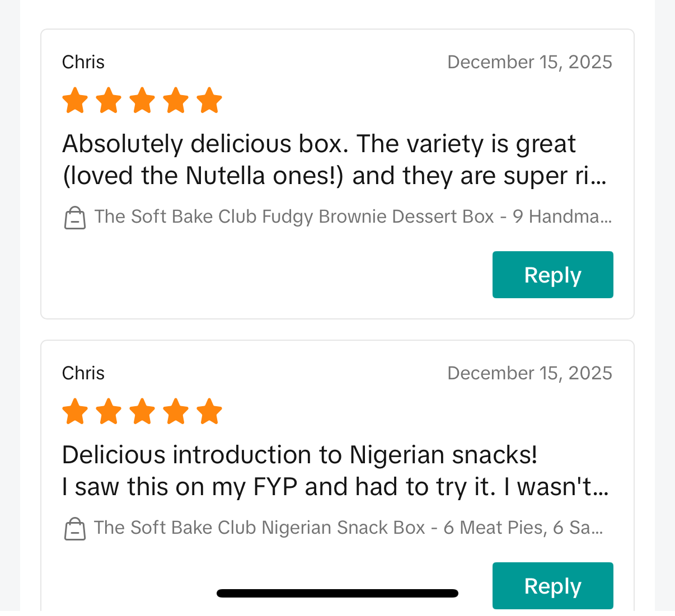The image size is (675, 616).
Task: Open the Fudgy Brownie Dessert Box product link
Action: click(x=353, y=217)
